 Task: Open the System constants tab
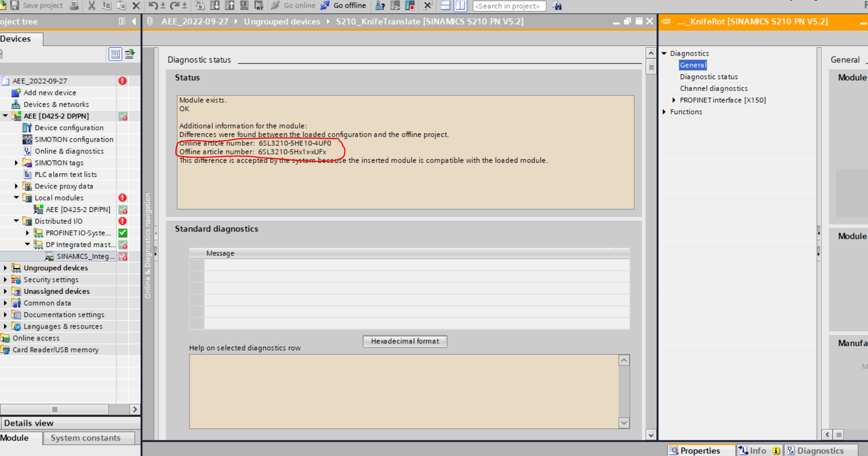(86, 438)
